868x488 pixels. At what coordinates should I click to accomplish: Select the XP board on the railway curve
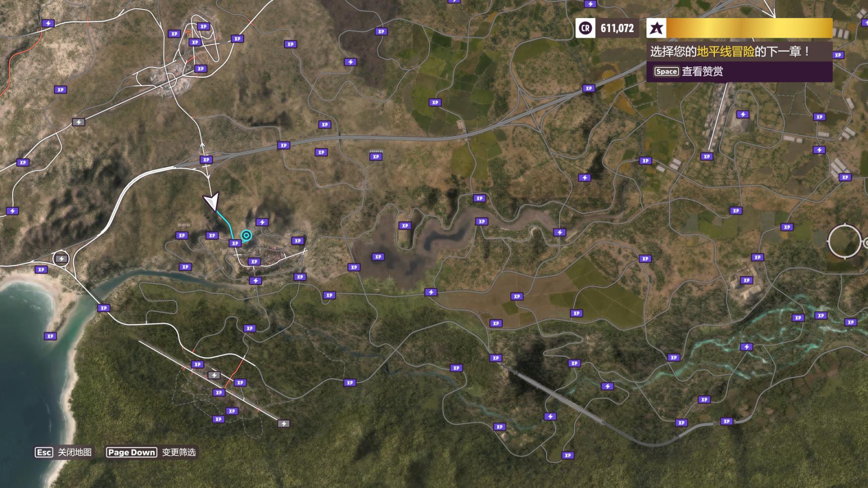tap(726, 422)
